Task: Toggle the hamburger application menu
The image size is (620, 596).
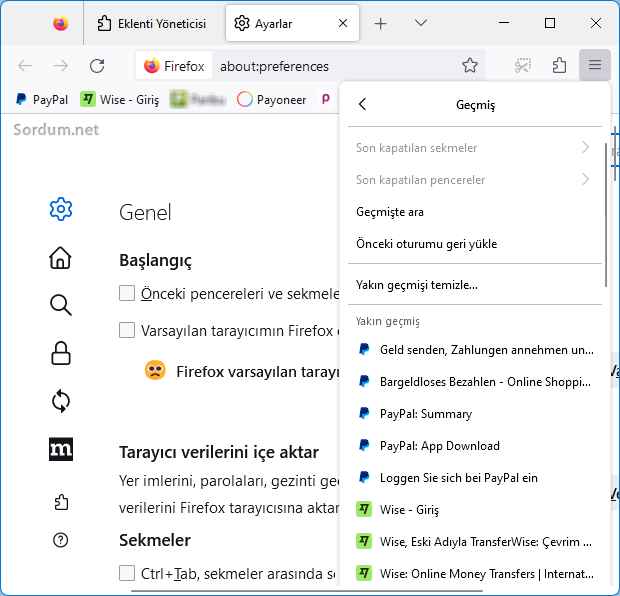Action: click(595, 65)
